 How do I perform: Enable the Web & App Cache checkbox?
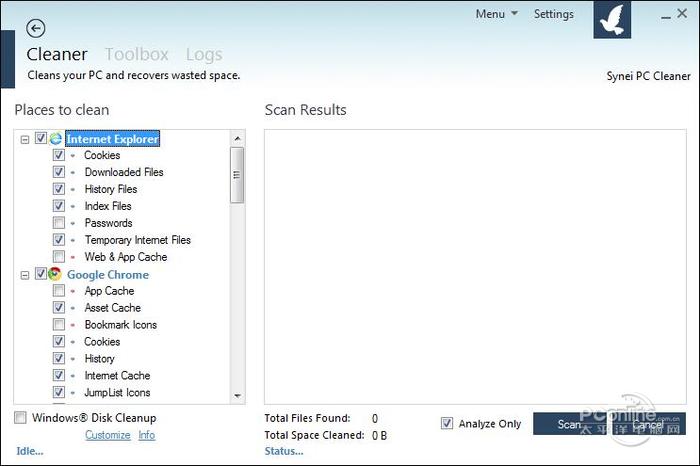(x=58, y=257)
